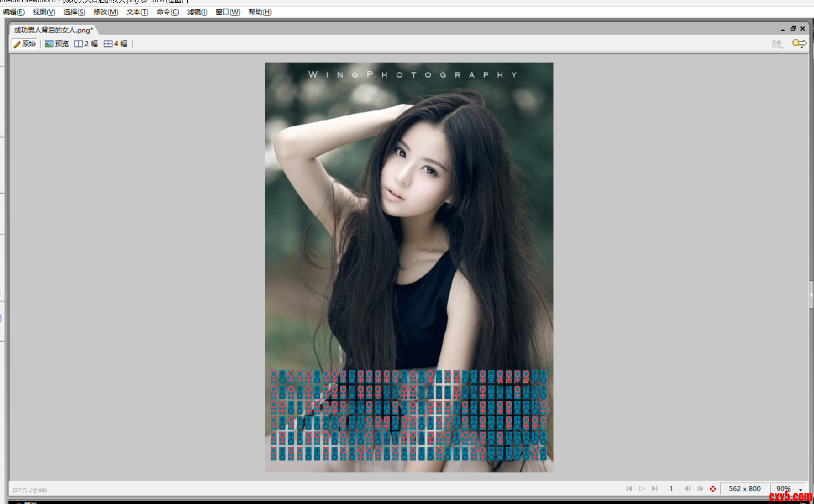Screen dimensions: 814x504
Task: Switch to the 预览 preview view
Action: point(57,44)
